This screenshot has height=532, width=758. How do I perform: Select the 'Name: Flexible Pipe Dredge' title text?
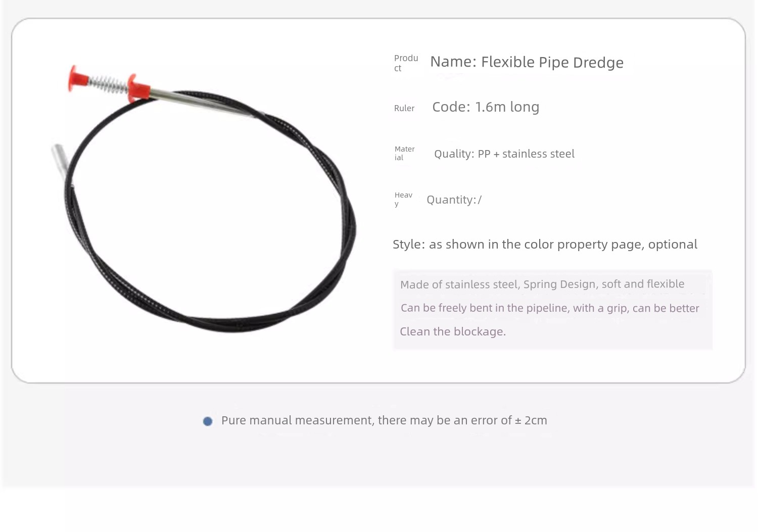(527, 62)
